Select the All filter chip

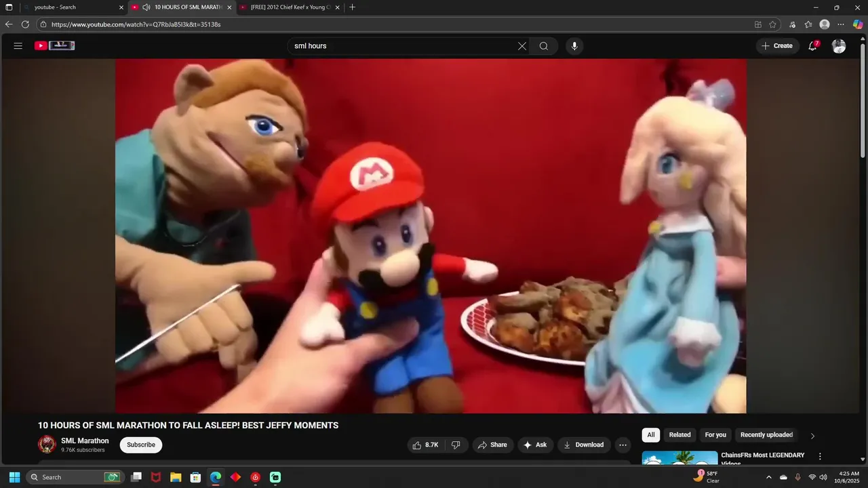point(651,435)
